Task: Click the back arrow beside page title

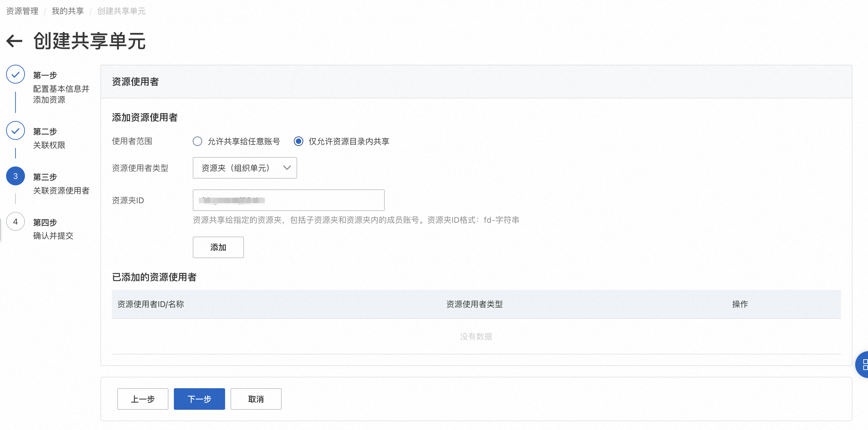Action: point(14,41)
